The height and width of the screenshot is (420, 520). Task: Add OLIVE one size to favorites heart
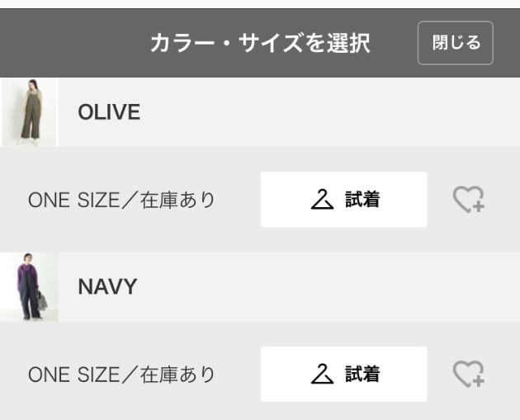(x=469, y=199)
